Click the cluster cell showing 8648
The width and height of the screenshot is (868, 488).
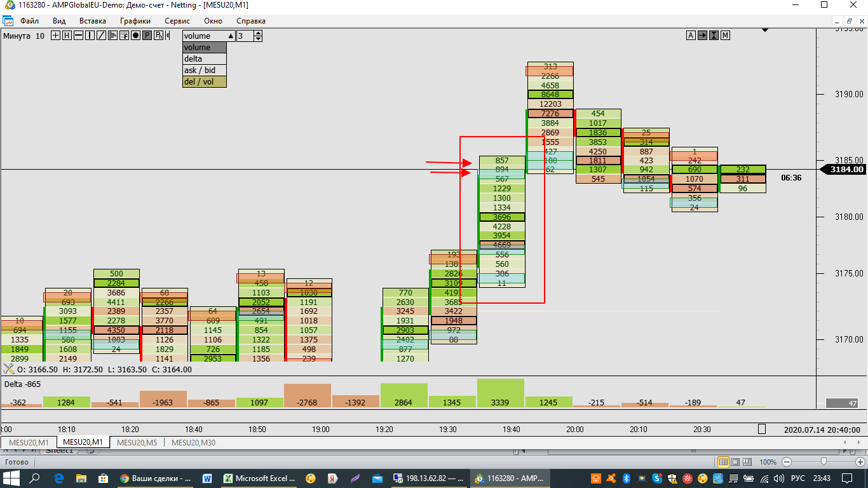pos(550,95)
